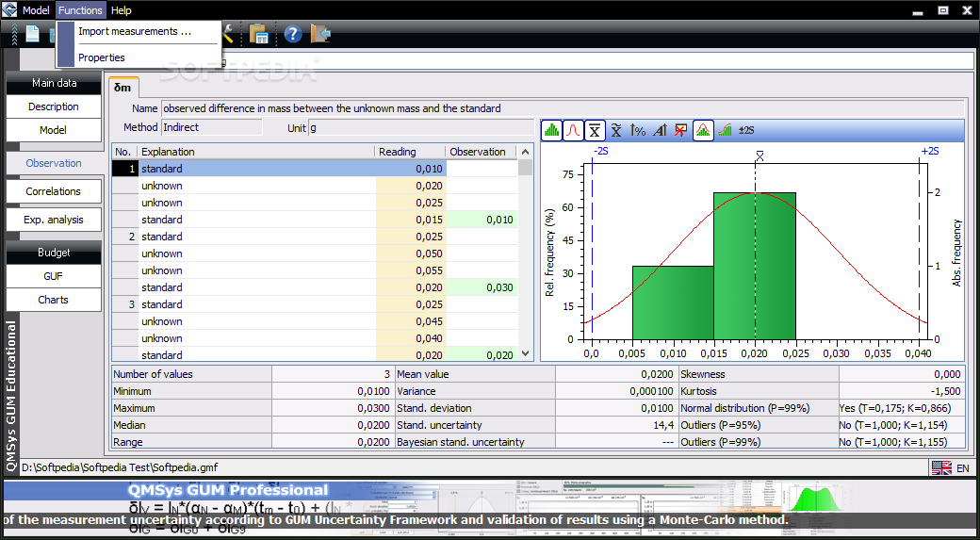Click the observation cell 0,010
Viewport: 980px width, 540px height.
pyautogui.click(x=482, y=220)
